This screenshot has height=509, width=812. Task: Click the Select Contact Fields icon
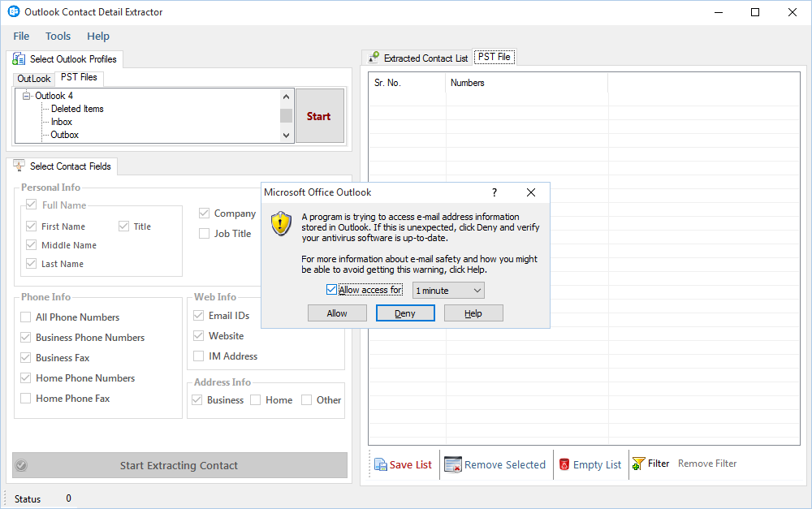[x=19, y=166]
